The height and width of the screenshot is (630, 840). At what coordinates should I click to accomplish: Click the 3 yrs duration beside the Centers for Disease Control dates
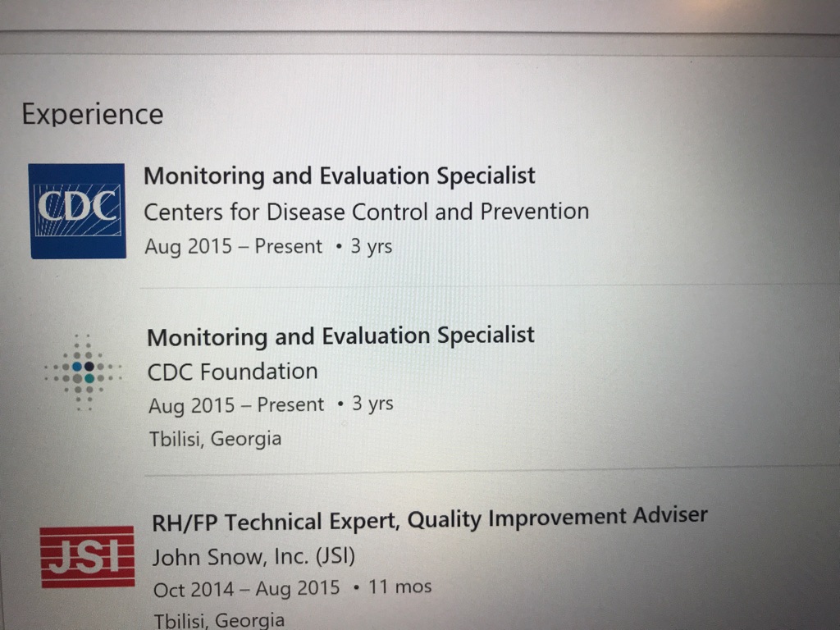[x=372, y=246]
